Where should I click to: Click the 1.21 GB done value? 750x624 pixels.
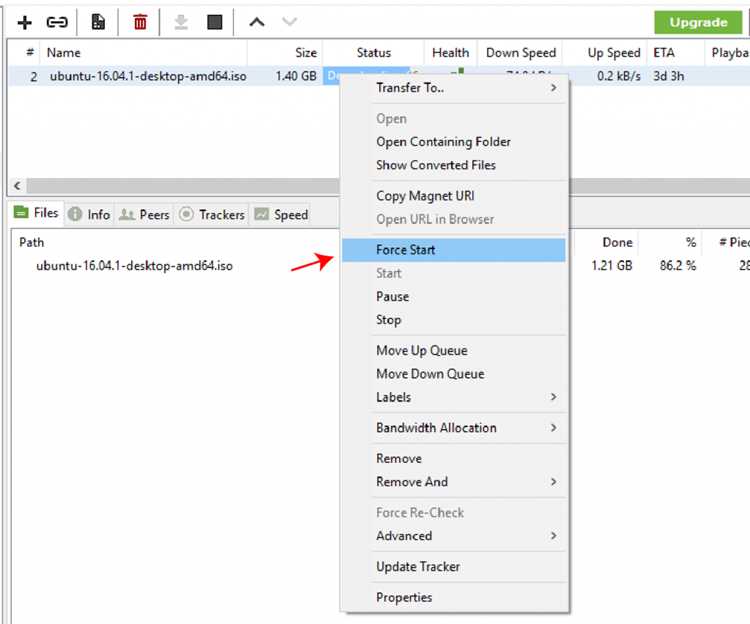point(612,266)
